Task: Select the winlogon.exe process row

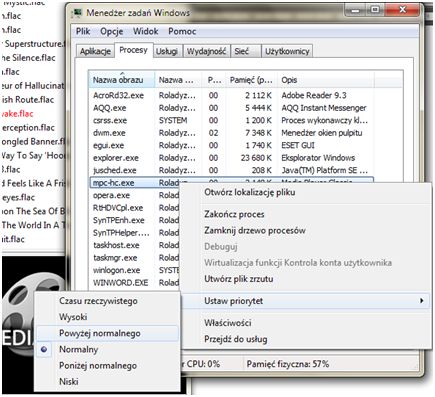Action: pos(134,270)
